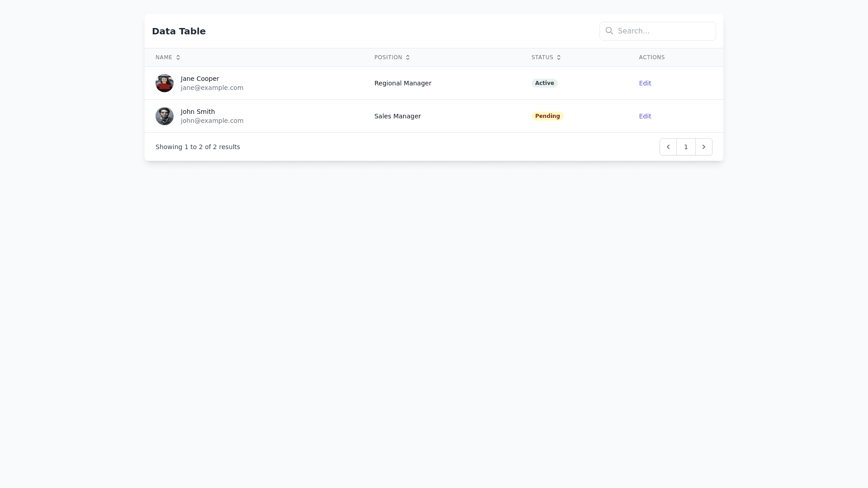Click the Name column sort arrows
Screen dimensions: 868x488
click(x=178, y=57)
